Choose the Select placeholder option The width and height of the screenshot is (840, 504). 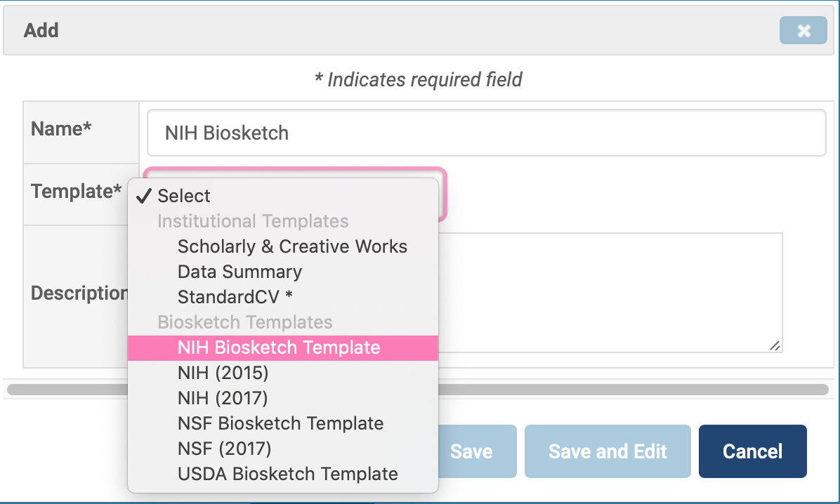point(184,196)
